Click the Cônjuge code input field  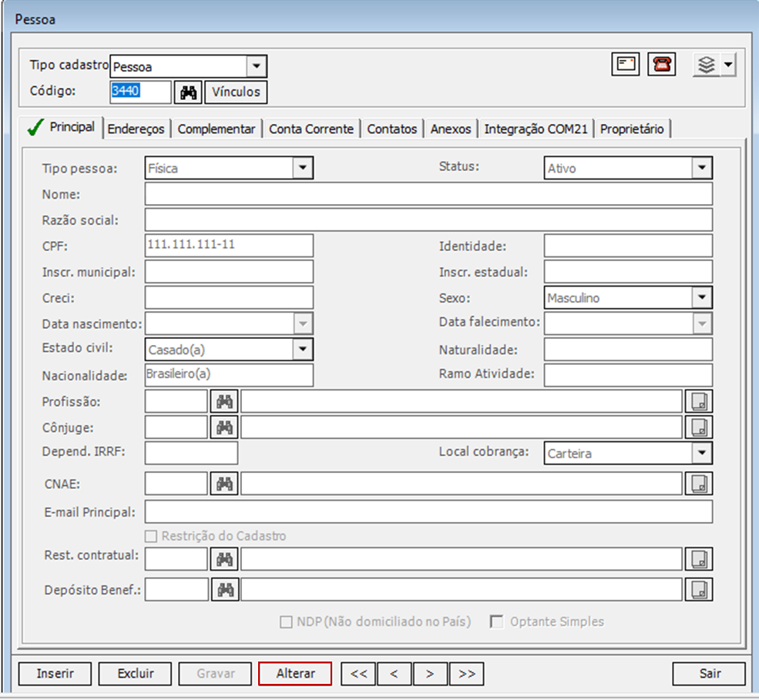pos(176,427)
